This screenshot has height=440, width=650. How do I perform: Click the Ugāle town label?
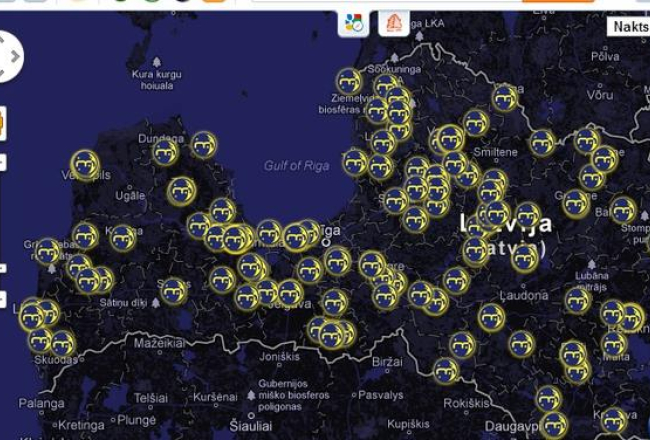(130, 196)
